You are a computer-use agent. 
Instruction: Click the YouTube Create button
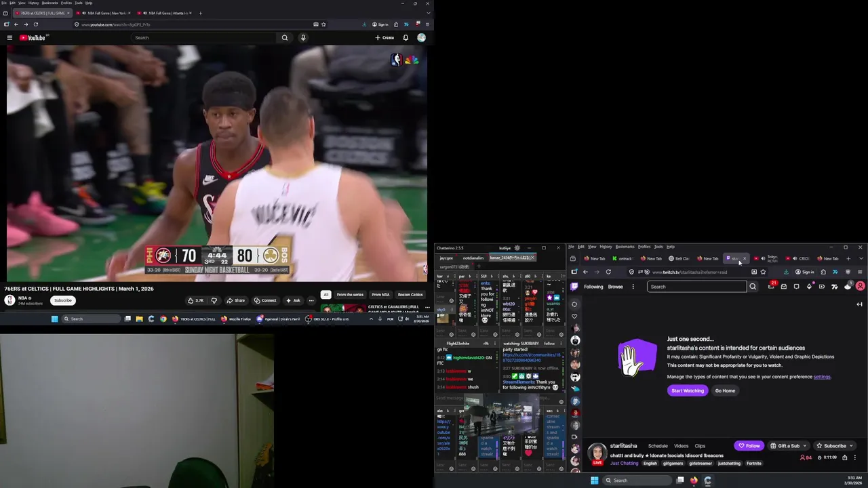(x=384, y=38)
